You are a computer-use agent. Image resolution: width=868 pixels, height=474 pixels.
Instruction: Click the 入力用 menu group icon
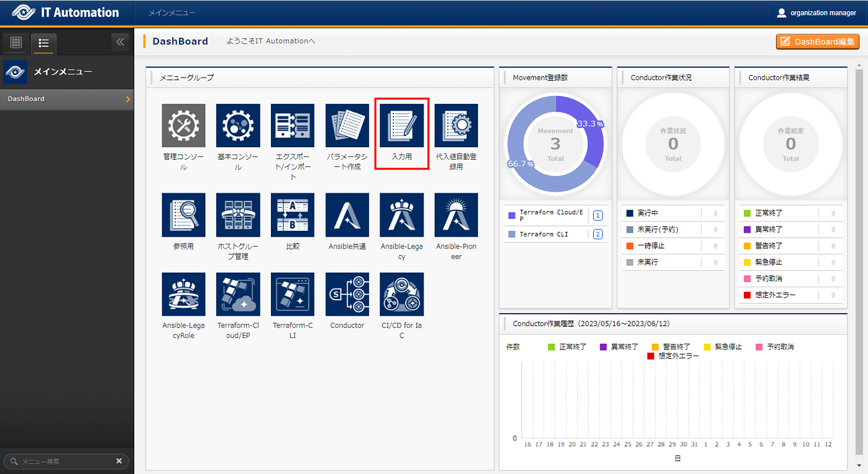[x=402, y=126]
